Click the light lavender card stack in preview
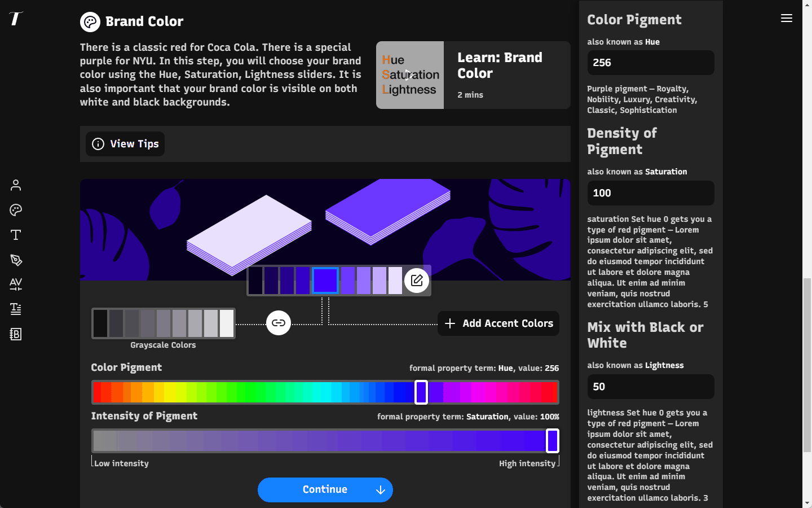The height and width of the screenshot is (508, 812). (249, 234)
